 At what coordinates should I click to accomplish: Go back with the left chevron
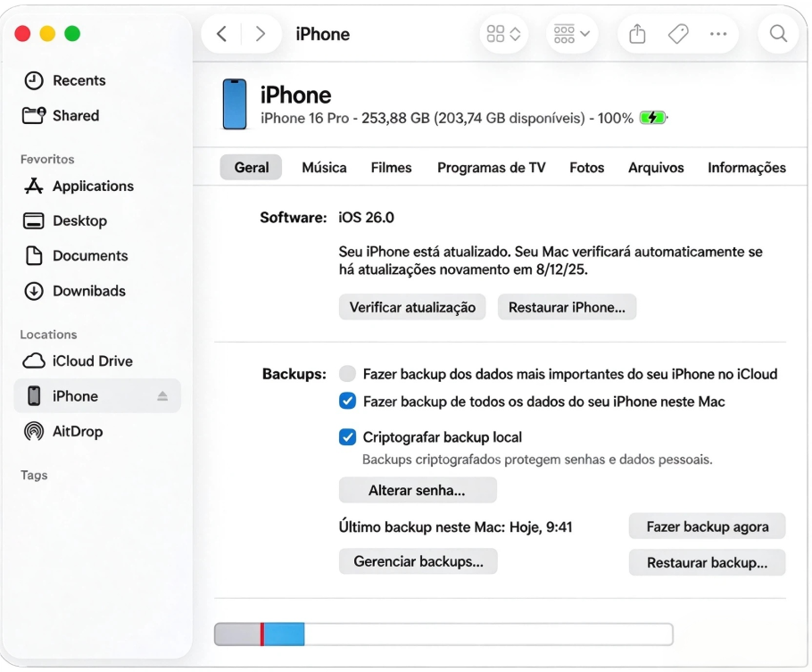[x=221, y=34]
